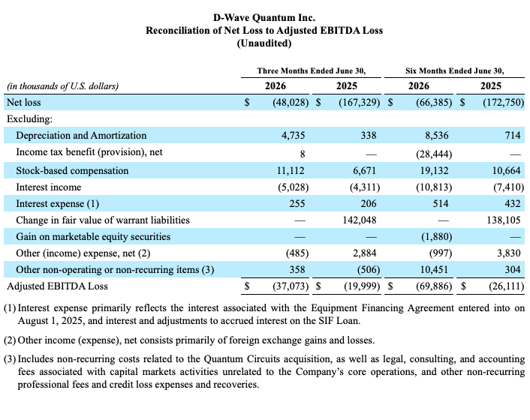Select warrant liabilities value 142,048
Image resolution: width=530 pixels, height=420 pixels.
pyautogui.click(x=360, y=220)
